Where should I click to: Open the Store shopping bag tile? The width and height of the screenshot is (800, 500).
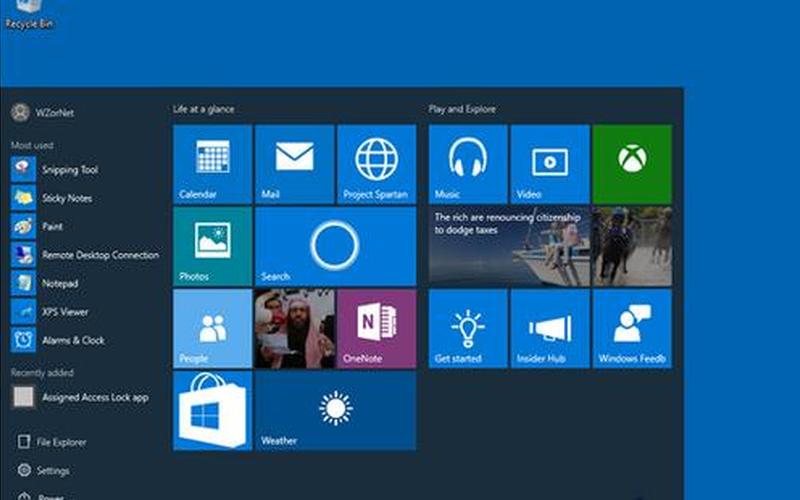(x=212, y=411)
